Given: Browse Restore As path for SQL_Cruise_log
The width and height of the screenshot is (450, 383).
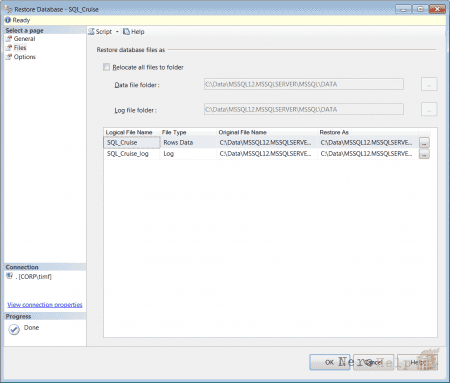Looking at the screenshot, I should (x=424, y=154).
